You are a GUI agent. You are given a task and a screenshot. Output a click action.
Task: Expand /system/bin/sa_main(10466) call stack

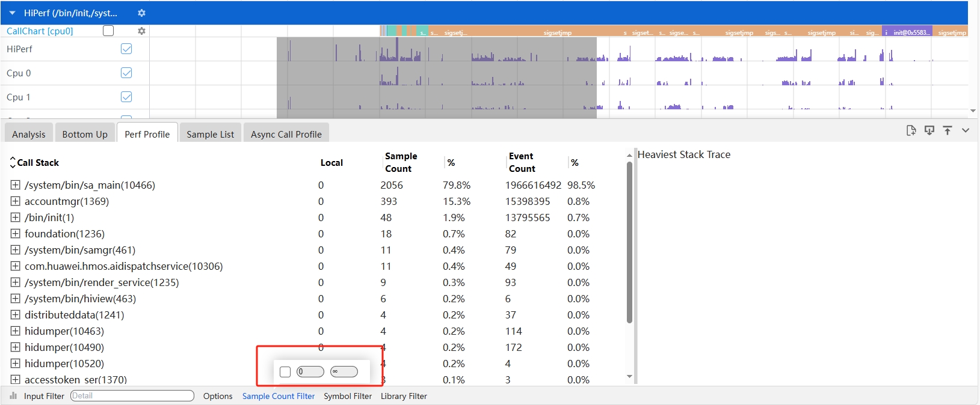tap(16, 185)
